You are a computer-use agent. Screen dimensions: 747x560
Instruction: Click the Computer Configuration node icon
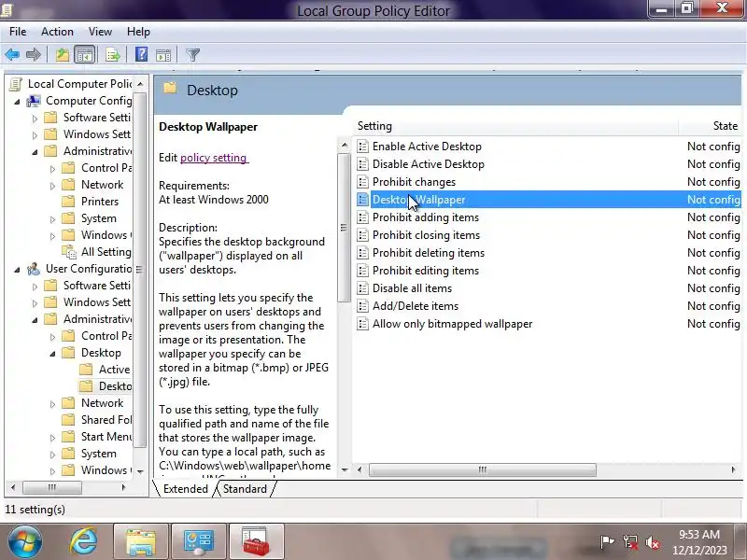(34, 101)
